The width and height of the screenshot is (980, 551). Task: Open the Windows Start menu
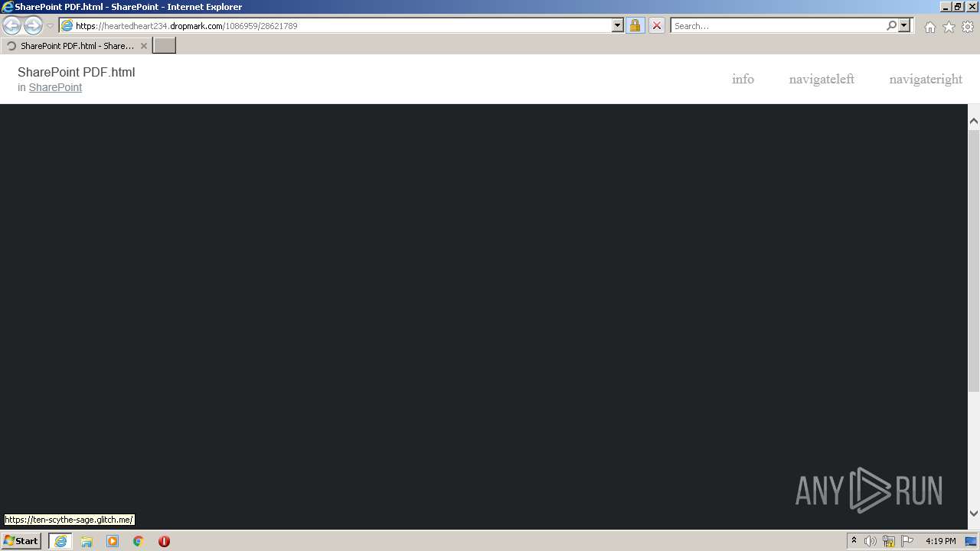pyautogui.click(x=21, y=541)
